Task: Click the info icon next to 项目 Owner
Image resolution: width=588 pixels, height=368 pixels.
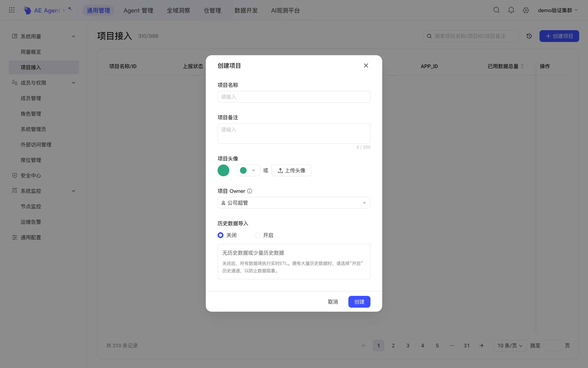Action: coord(250,191)
